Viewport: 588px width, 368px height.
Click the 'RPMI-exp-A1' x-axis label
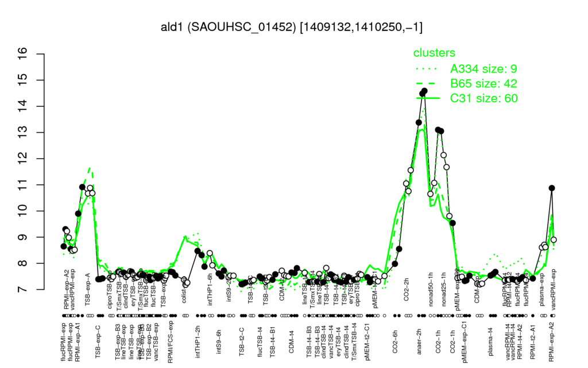(78, 342)
